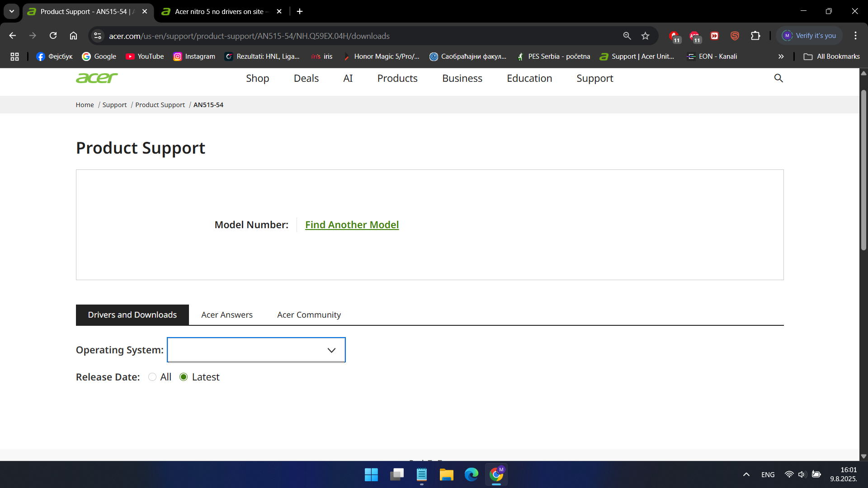Viewport: 868px width, 488px height.
Task: Open Notepad from the taskbar
Action: pyautogui.click(x=421, y=474)
